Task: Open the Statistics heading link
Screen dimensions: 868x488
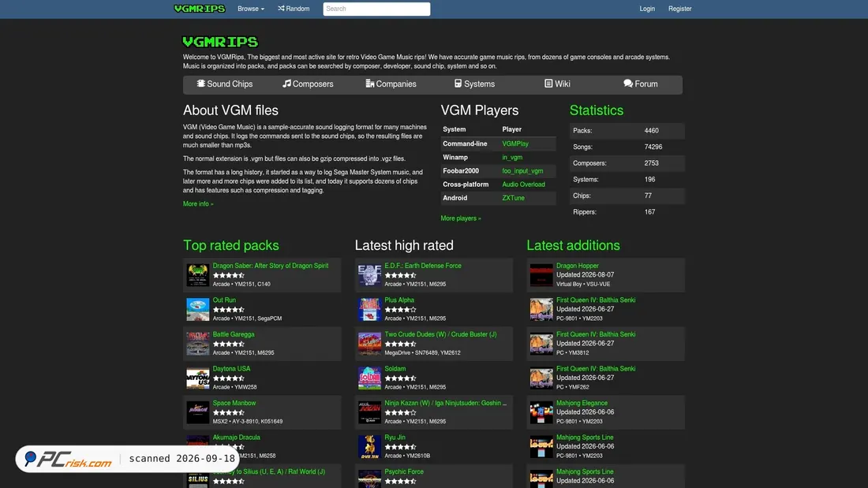Action: point(597,110)
